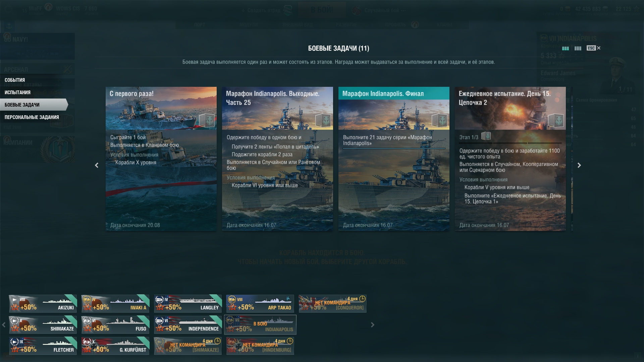Viewport: 644px width, 362px height.
Task: Close the combat missions overlay (ESC)
Action: (x=594, y=48)
